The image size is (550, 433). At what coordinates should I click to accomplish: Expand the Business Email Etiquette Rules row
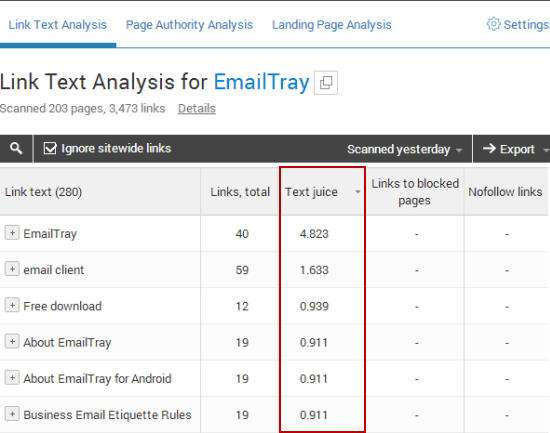pos(12,414)
